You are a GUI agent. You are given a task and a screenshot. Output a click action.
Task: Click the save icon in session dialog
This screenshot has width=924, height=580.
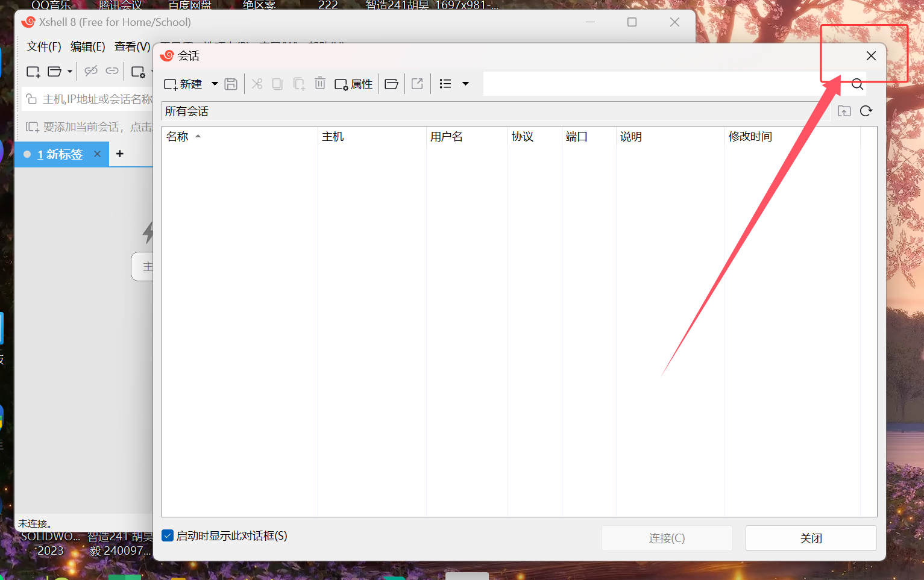click(231, 84)
